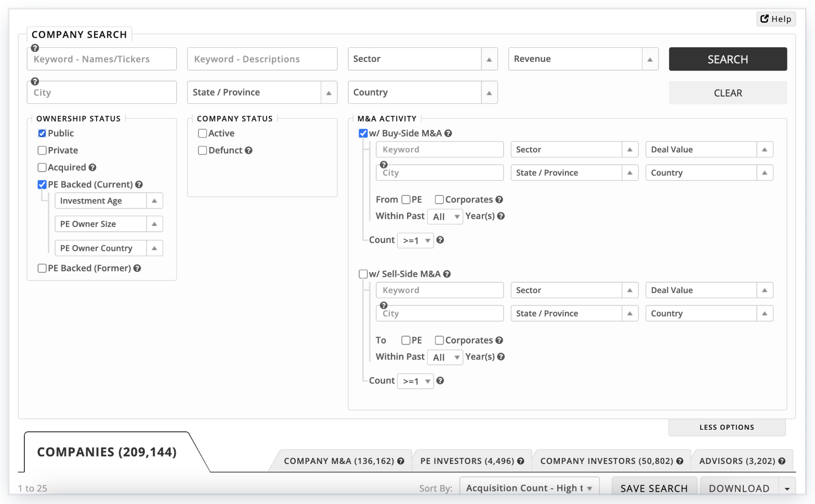Tick the w/ Sell-Side M&A checkbox

click(x=363, y=274)
